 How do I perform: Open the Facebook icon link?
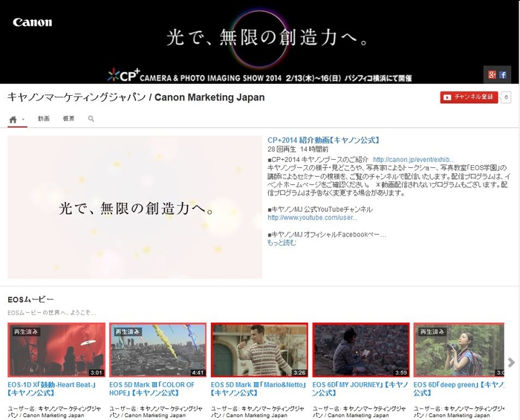[x=503, y=74]
